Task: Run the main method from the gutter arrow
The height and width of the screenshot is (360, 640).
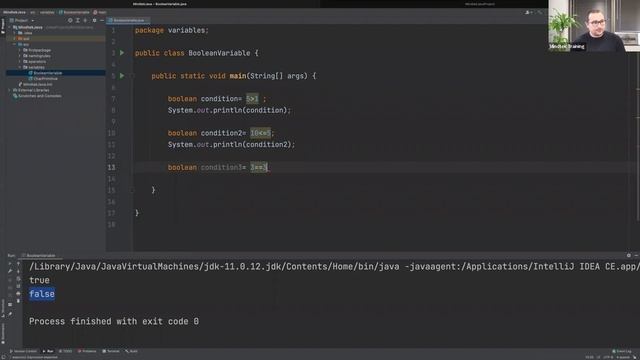Action: [x=122, y=76]
